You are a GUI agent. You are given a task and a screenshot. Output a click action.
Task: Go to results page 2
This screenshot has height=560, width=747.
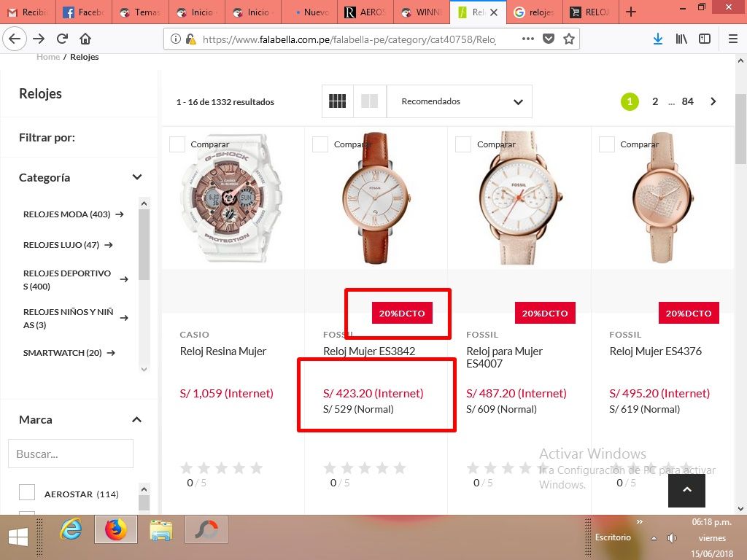pos(655,101)
